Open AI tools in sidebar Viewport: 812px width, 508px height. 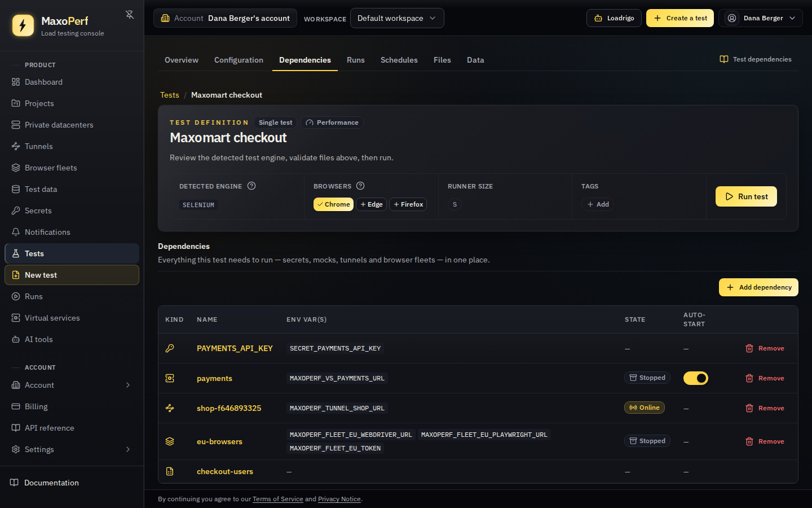(x=72, y=339)
